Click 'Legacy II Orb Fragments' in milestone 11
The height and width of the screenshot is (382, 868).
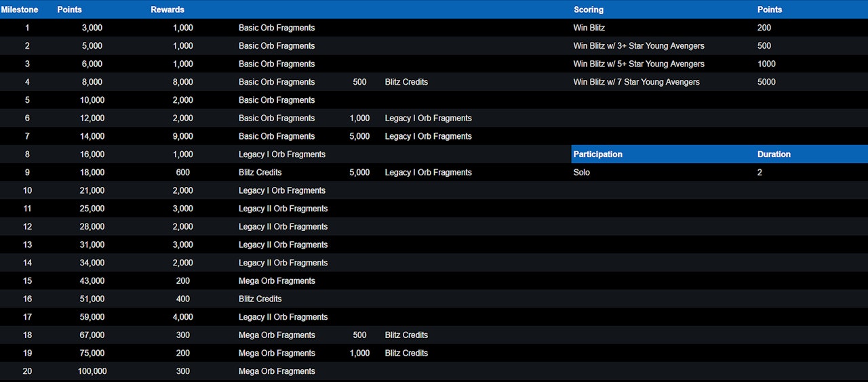[x=283, y=209]
